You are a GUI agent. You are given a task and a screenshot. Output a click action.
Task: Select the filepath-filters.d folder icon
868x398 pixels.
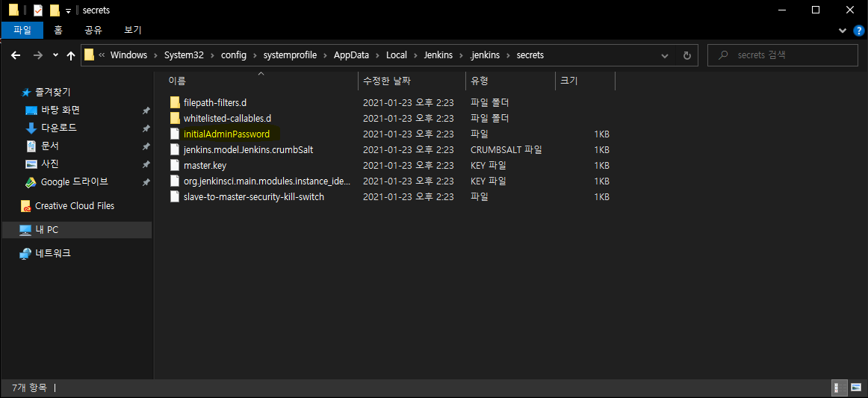pyautogui.click(x=175, y=102)
